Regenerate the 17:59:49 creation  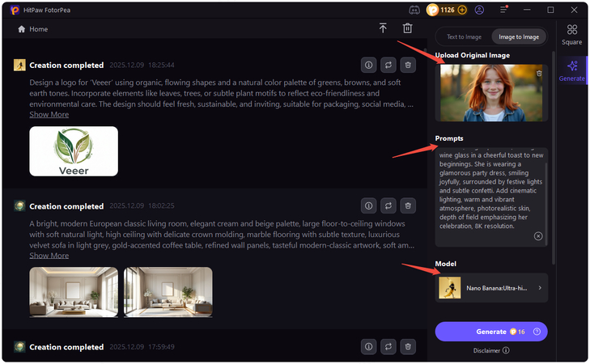pos(388,347)
